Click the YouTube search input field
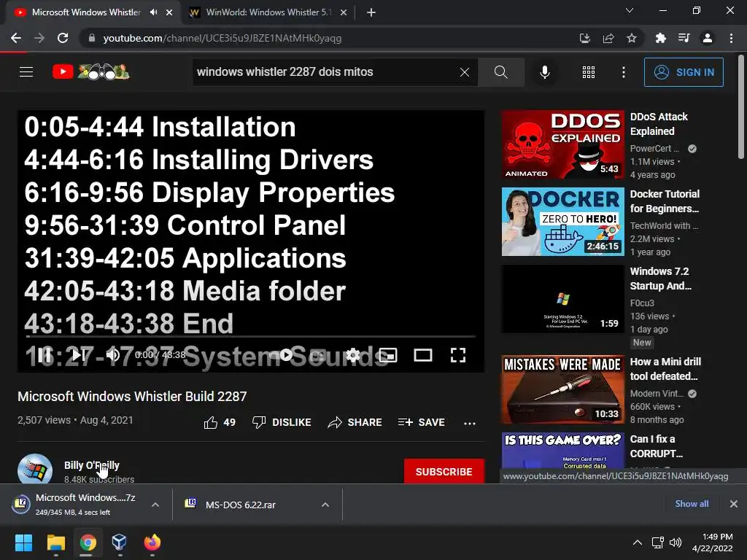The width and height of the screenshot is (747, 560). pos(324,72)
